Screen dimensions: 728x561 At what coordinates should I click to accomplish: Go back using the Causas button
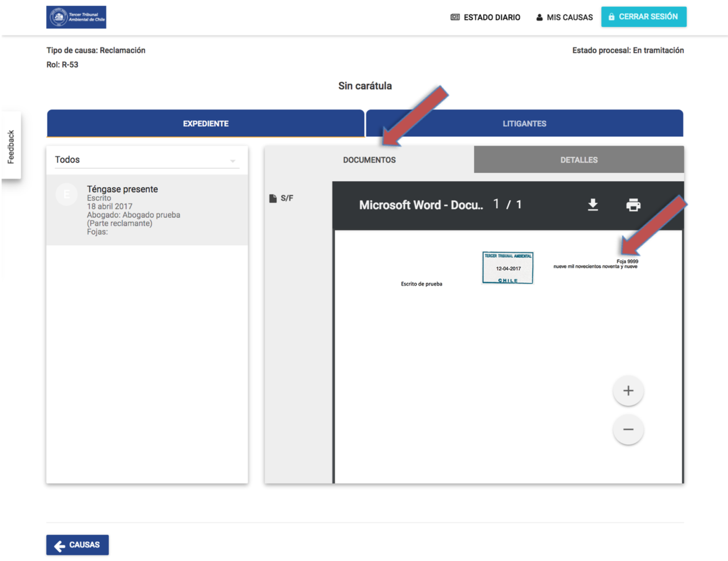coord(77,545)
